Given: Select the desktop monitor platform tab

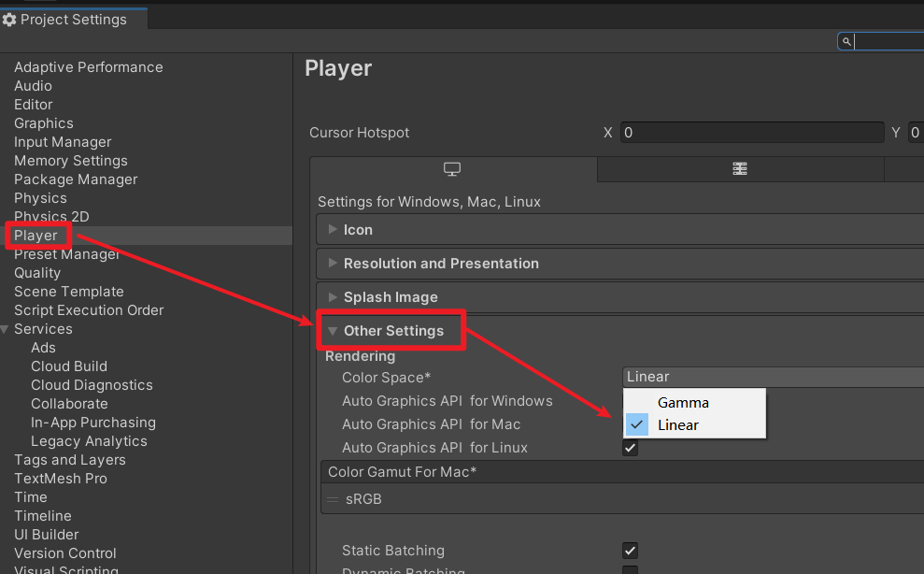Looking at the screenshot, I should click(x=452, y=169).
